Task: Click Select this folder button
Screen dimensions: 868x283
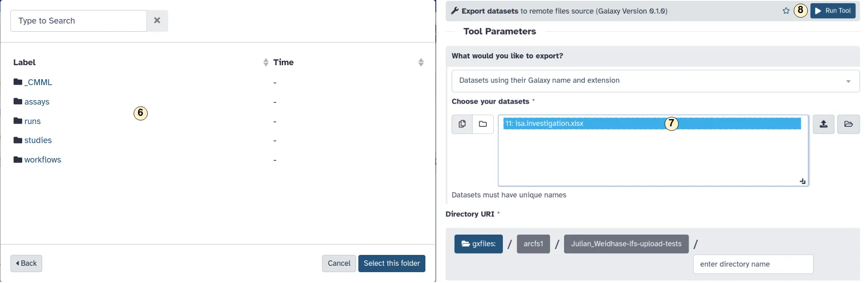Action: [x=391, y=264]
